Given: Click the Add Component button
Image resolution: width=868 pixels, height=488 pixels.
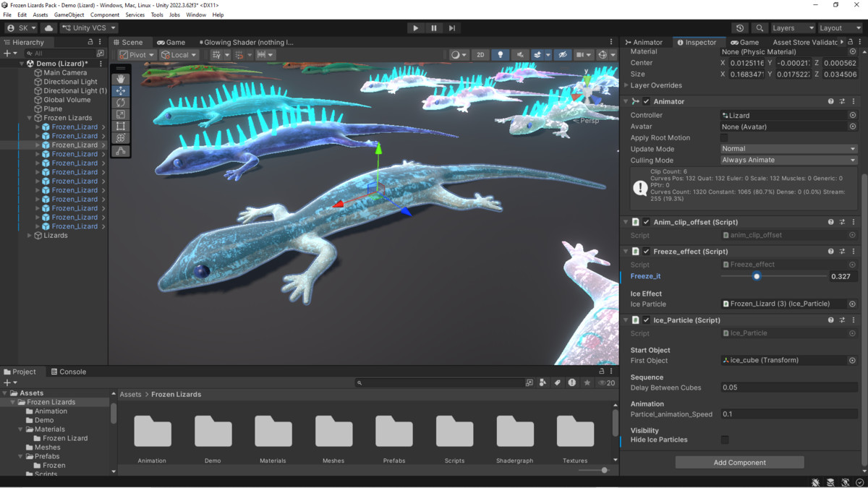Looking at the screenshot, I should pyautogui.click(x=739, y=463).
